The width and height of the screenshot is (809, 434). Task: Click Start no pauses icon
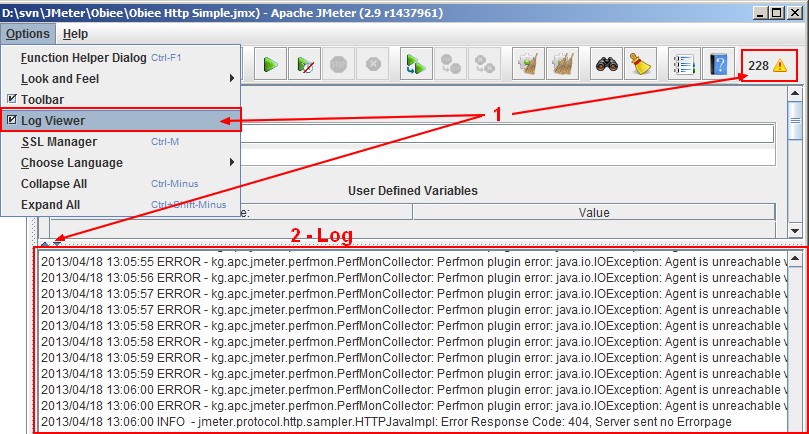pyautogui.click(x=304, y=65)
